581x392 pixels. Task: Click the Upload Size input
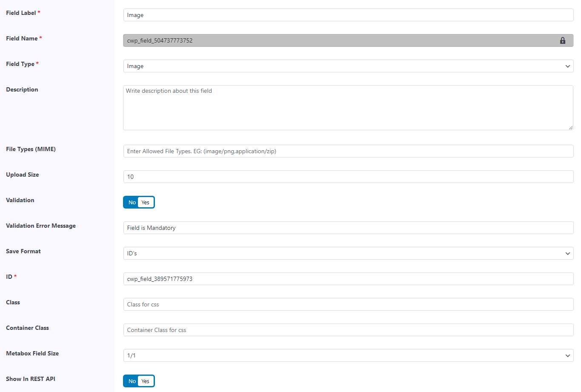(348, 177)
